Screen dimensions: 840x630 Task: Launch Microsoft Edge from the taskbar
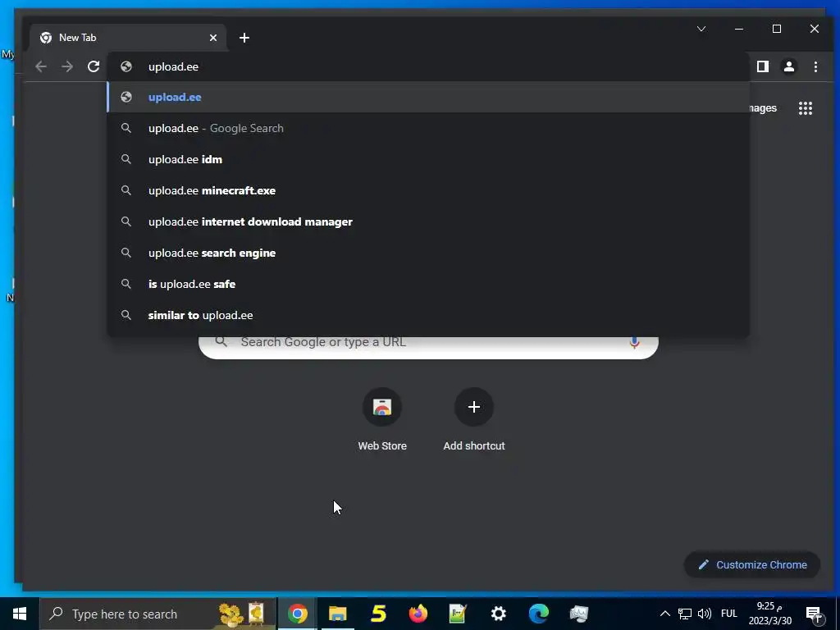tap(538, 614)
